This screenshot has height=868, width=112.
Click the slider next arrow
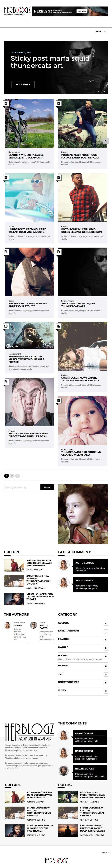[105, 91]
